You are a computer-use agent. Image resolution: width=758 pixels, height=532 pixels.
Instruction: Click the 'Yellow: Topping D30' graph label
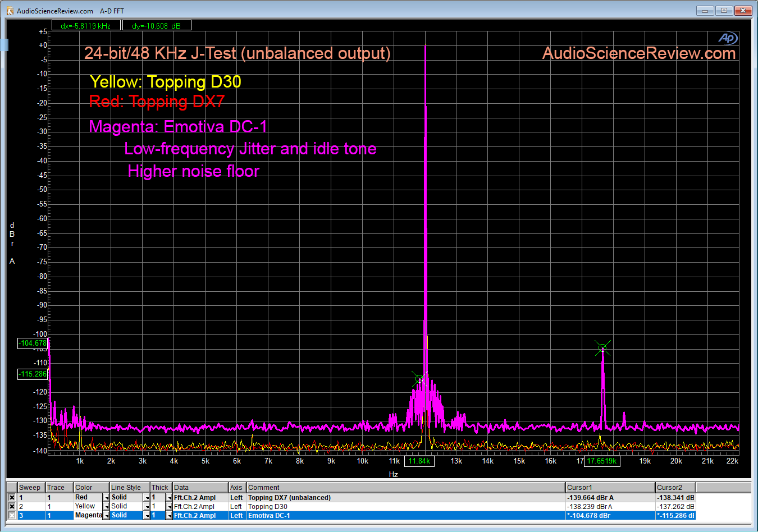pos(166,82)
